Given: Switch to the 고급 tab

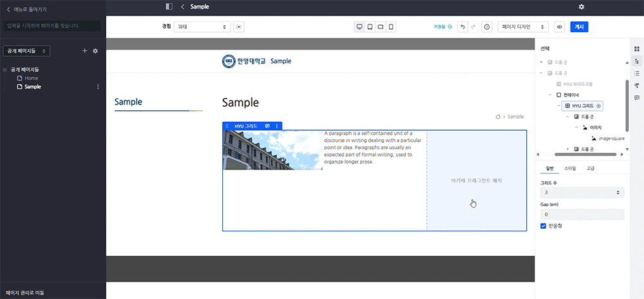Looking at the screenshot, I should [x=590, y=168].
